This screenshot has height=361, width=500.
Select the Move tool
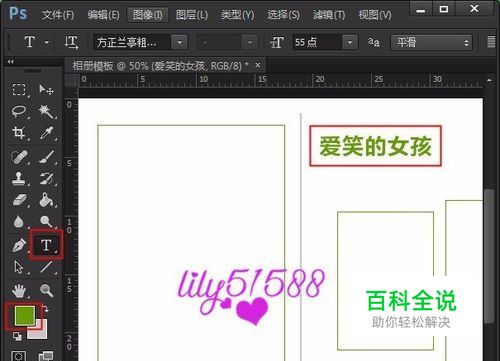click(46, 89)
